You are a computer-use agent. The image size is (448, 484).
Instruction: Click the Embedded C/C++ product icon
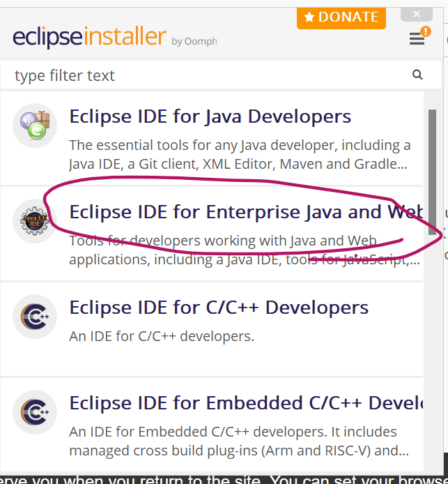[35, 412]
